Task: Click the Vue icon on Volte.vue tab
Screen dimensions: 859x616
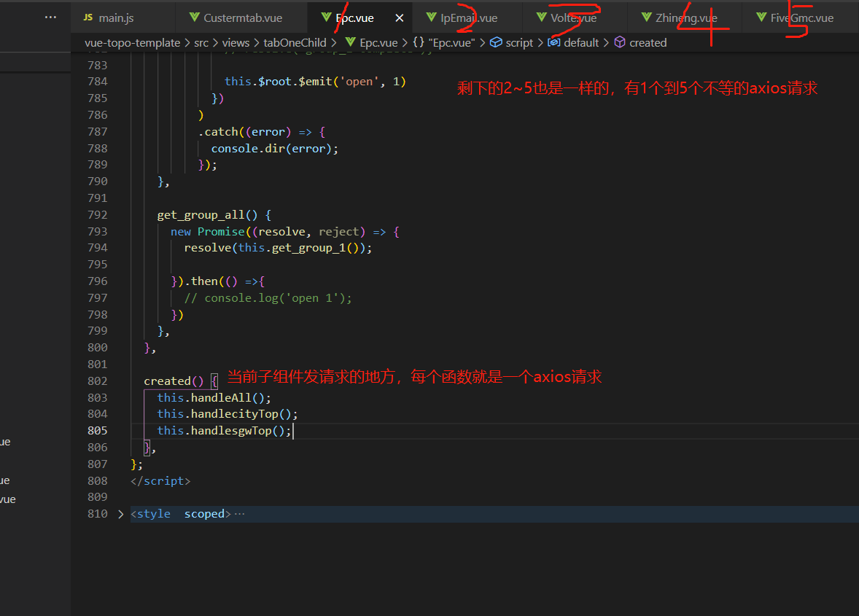Action: tap(541, 17)
